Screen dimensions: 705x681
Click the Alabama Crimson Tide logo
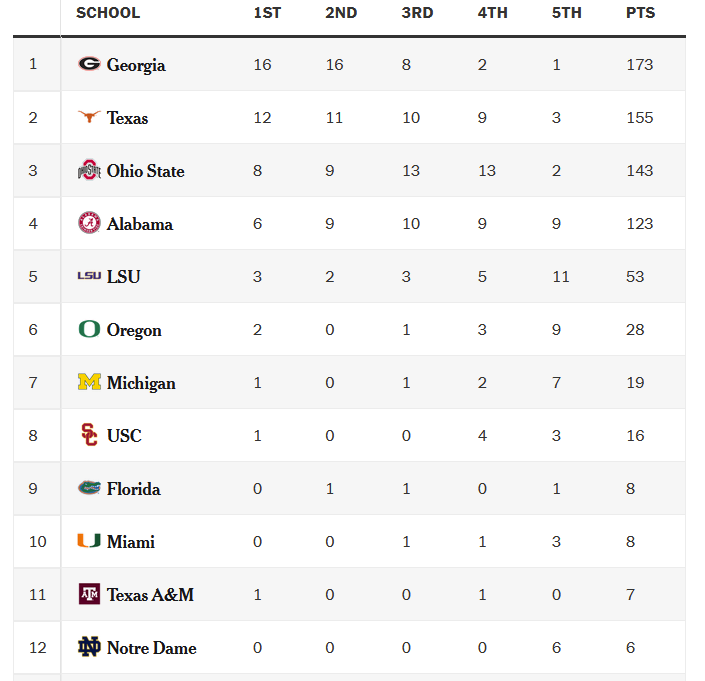tap(89, 223)
